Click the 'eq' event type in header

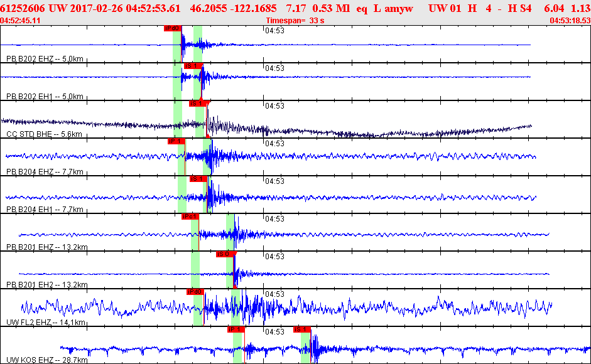(x=362, y=8)
